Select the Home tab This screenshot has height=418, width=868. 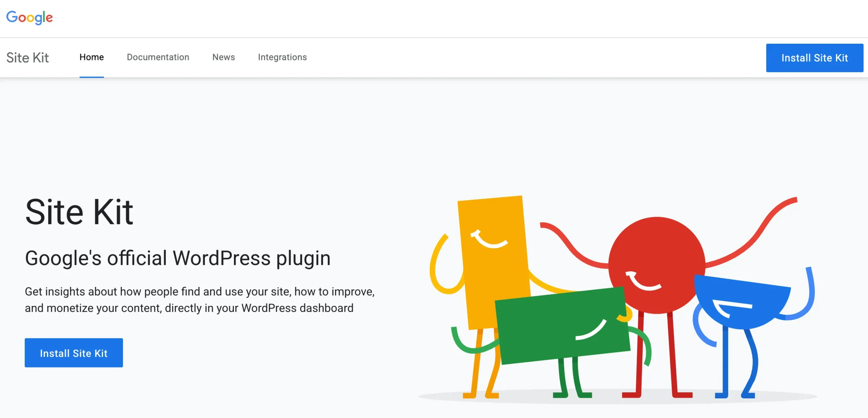coord(92,57)
